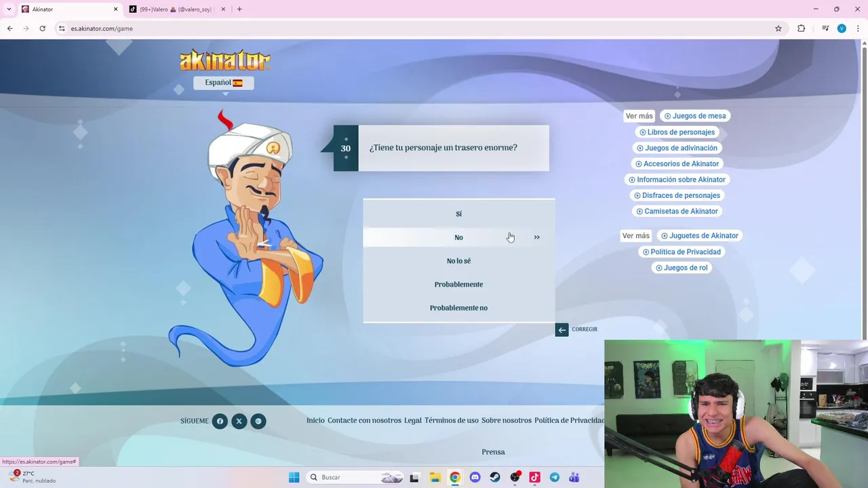Open Términos de uso footer link

coord(452,420)
